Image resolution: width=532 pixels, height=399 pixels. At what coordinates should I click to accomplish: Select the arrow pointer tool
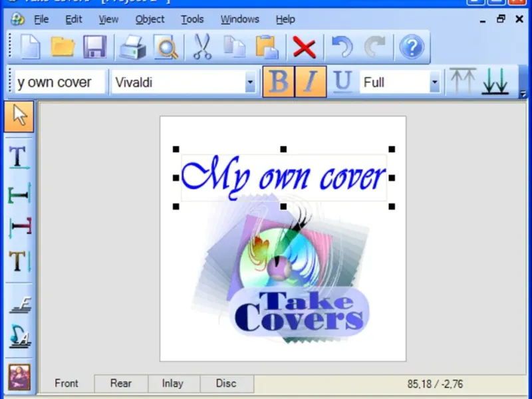point(19,116)
